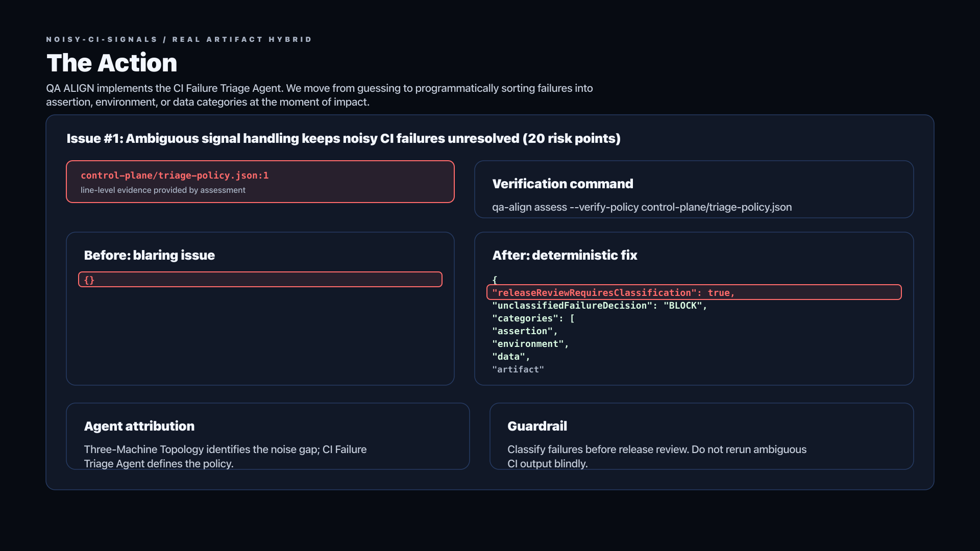The height and width of the screenshot is (551, 980).
Task: Click the control-plane/triage-policy.json:1 file reference
Action: (x=175, y=176)
